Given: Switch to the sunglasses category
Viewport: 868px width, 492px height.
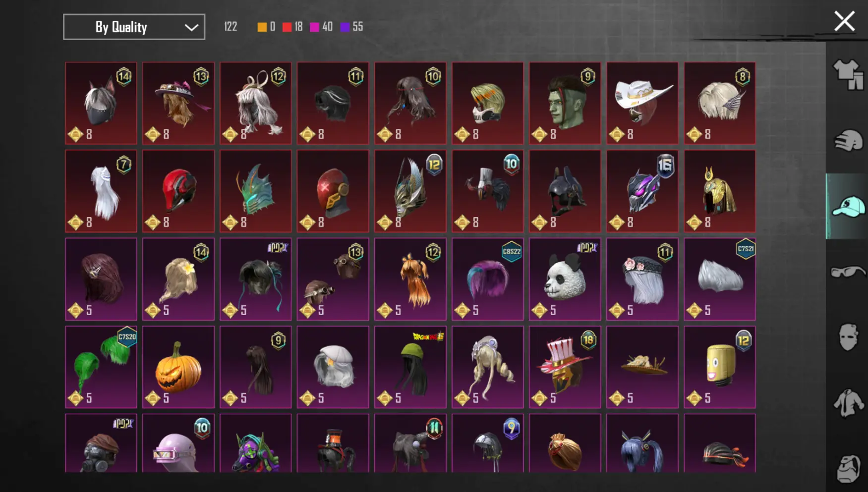Looking at the screenshot, I should tap(848, 272).
